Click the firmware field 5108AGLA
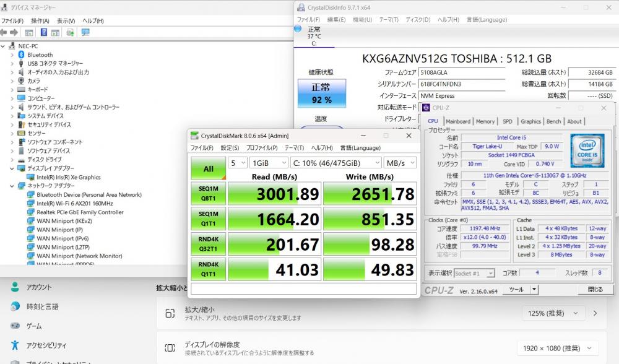The image size is (619, 364). (x=462, y=72)
